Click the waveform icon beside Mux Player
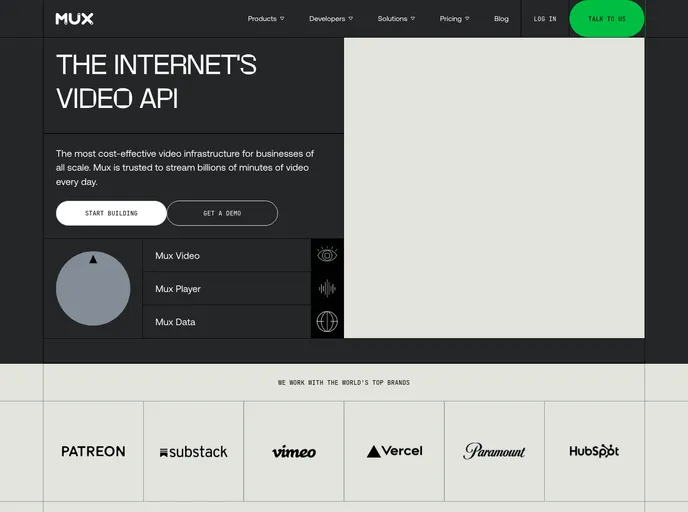Viewport: 688px width, 512px height. (x=327, y=289)
